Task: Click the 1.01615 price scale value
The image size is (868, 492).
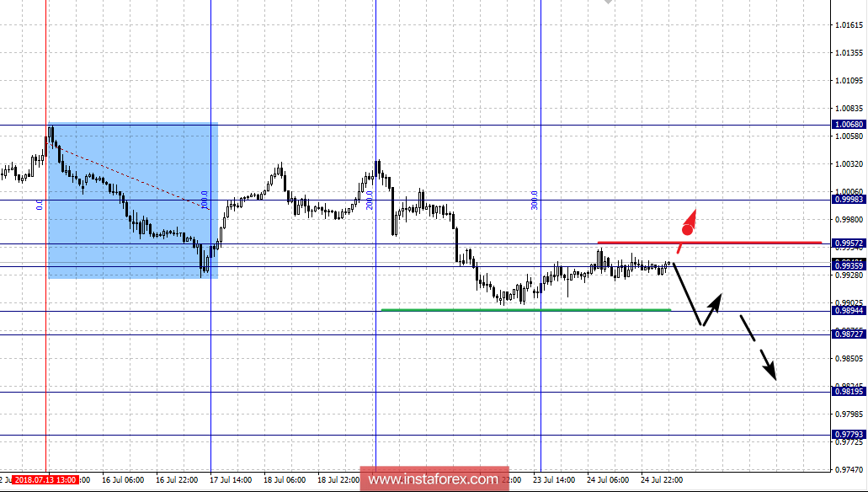Action: [x=849, y=25]
